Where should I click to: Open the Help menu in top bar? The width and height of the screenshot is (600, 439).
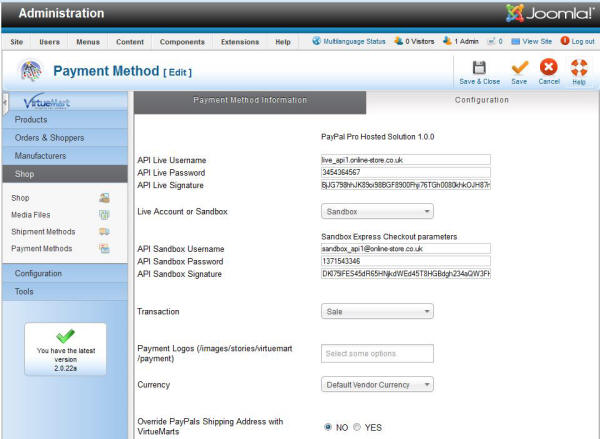tap(283, 42)
